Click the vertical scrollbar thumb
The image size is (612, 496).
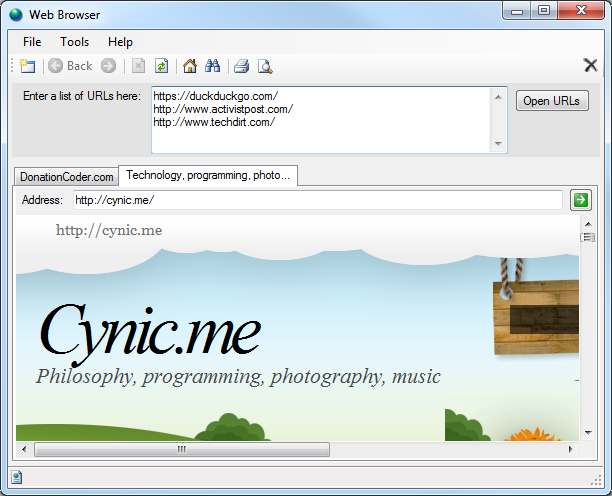click(x=588, y=237)
